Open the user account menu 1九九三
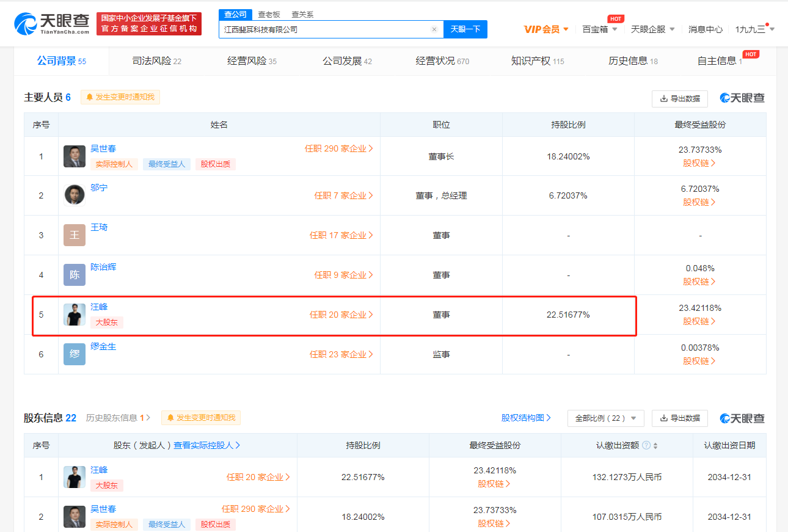Viewport: 788px width, 532px height. click(x=755, y=29)
